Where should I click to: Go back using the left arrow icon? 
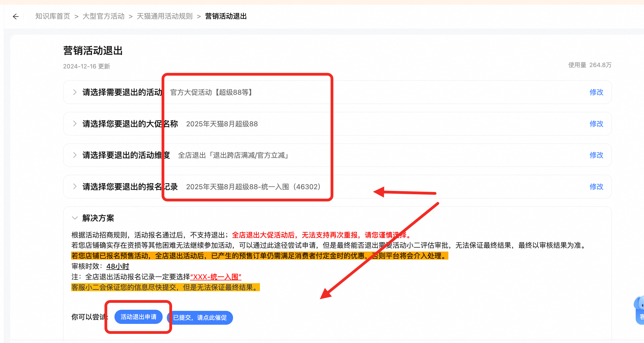point(16,17)
